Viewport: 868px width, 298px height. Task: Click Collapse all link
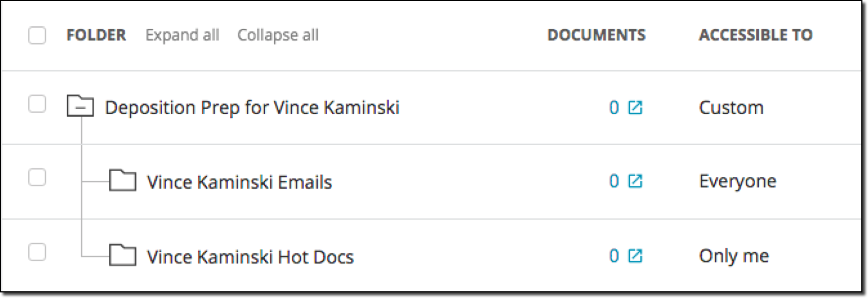[x=278, y=36]
